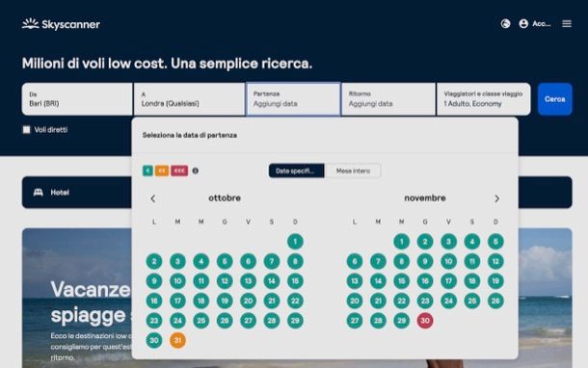Click the red high-price legend badge
The height and width of the screenshot is (368, 588).
point(179,171)
